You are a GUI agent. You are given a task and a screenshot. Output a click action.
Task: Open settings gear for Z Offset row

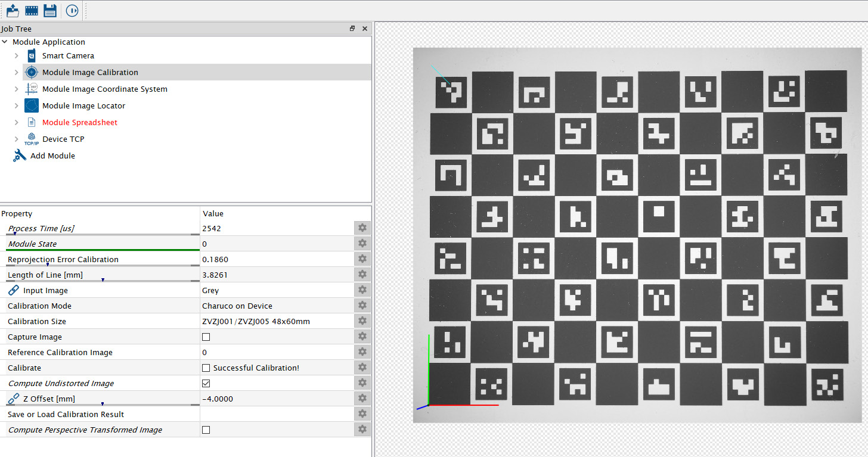click(x=362, y=399)
